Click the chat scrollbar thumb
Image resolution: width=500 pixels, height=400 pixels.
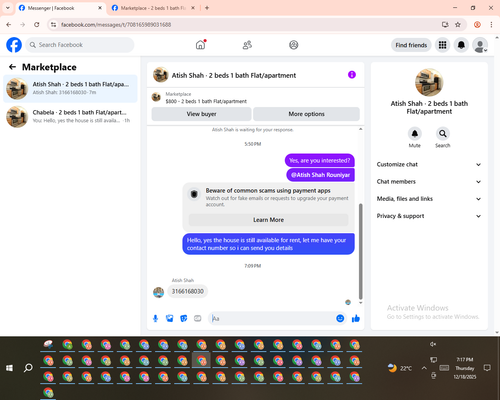click(360, 251)
